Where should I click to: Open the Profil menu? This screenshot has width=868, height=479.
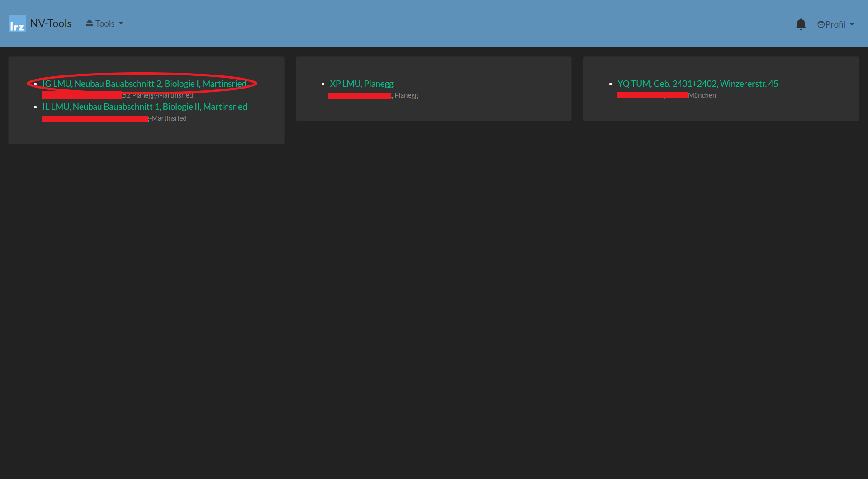(835, 24)
